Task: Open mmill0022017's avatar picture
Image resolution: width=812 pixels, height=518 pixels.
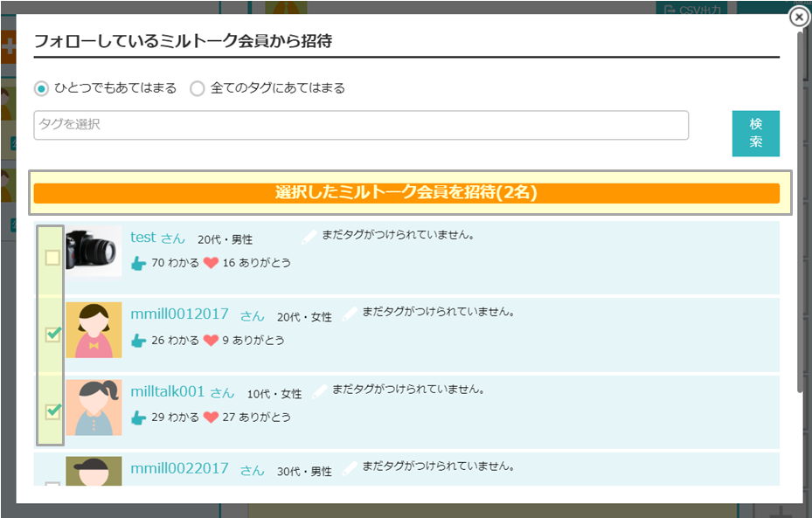Action: [x=94, y=471]
